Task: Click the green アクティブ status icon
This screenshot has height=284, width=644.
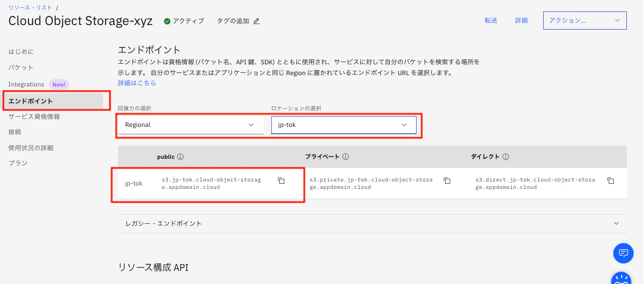Action: (x=167, y=21)
